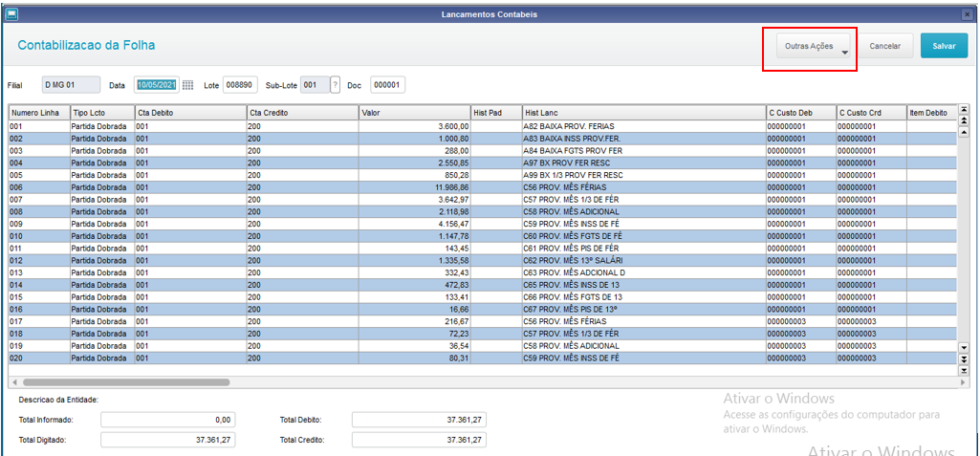
Task: Click the horizontal scrollbar thumb below grid
Action: click(x=125, y=381)
